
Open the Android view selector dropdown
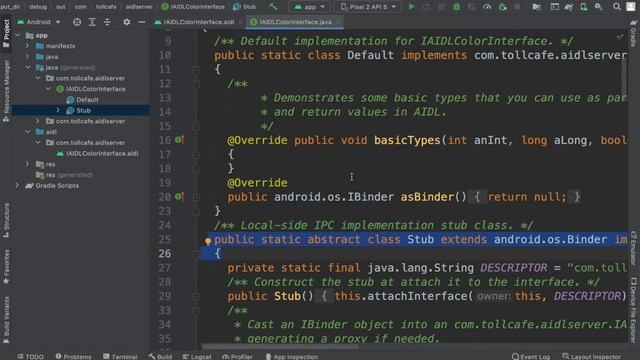tap(39, 22)
